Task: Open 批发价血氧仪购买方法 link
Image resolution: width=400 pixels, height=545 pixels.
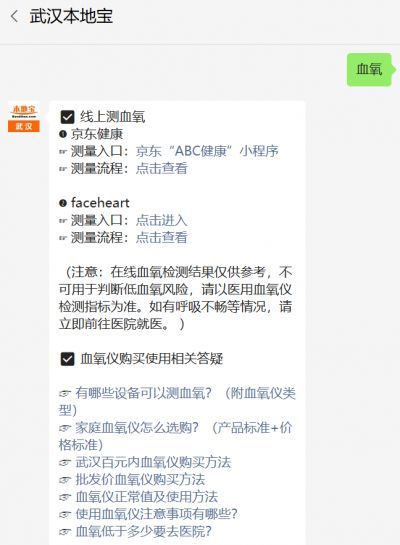Action: pos(140,480)
